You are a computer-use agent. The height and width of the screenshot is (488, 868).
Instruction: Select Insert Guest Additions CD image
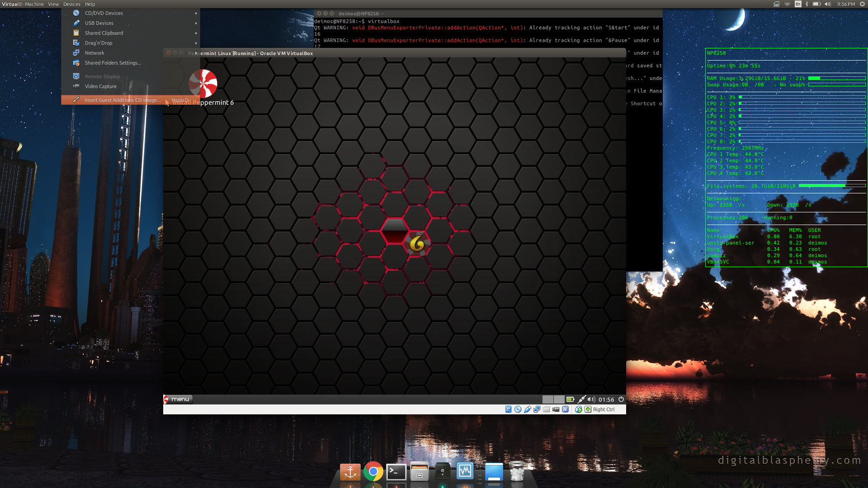tap(122, 100)
